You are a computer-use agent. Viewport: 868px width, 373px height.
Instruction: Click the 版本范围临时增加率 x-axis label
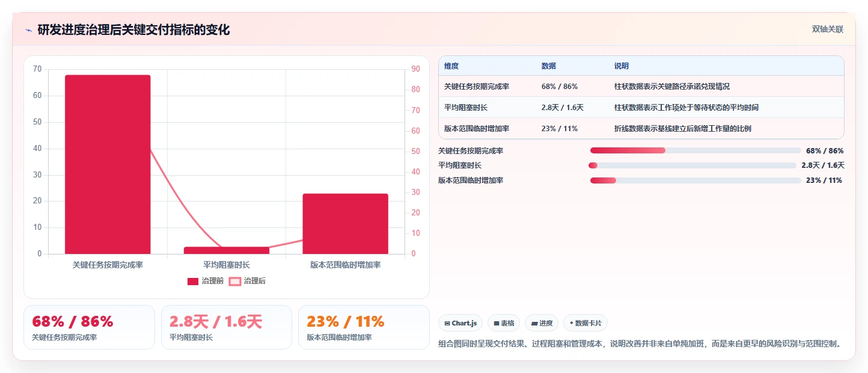pyautogui.click(x=345, y=265)
